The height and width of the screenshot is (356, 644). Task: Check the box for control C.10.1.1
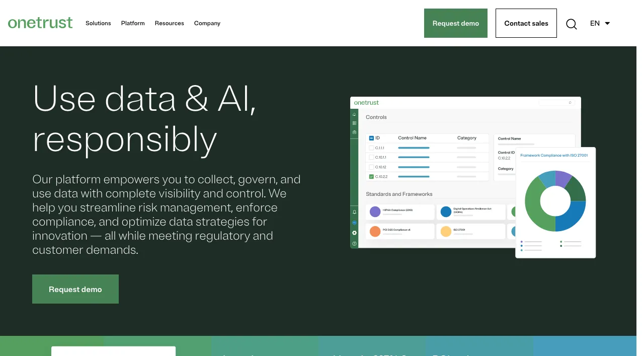(371, 158)
